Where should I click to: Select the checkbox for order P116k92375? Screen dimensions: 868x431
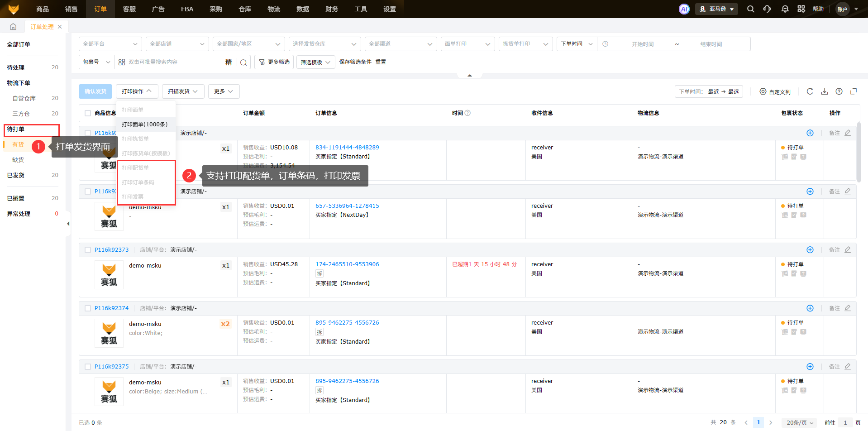click(x=88, y=367)
